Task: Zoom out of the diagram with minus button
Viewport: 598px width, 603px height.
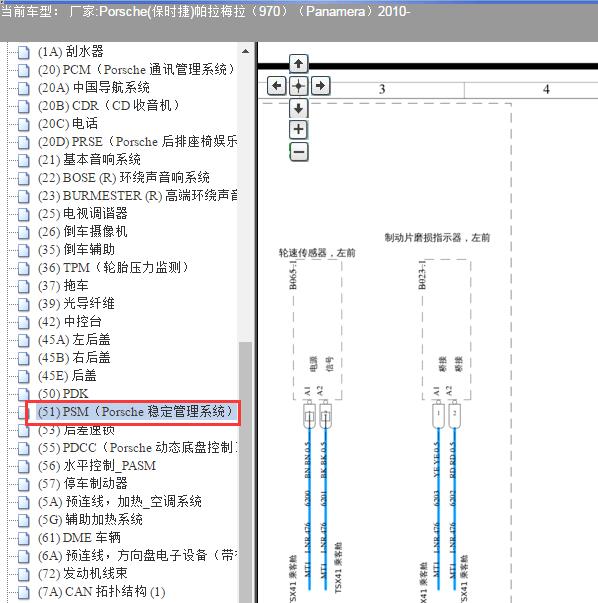Action: (298, 152)
